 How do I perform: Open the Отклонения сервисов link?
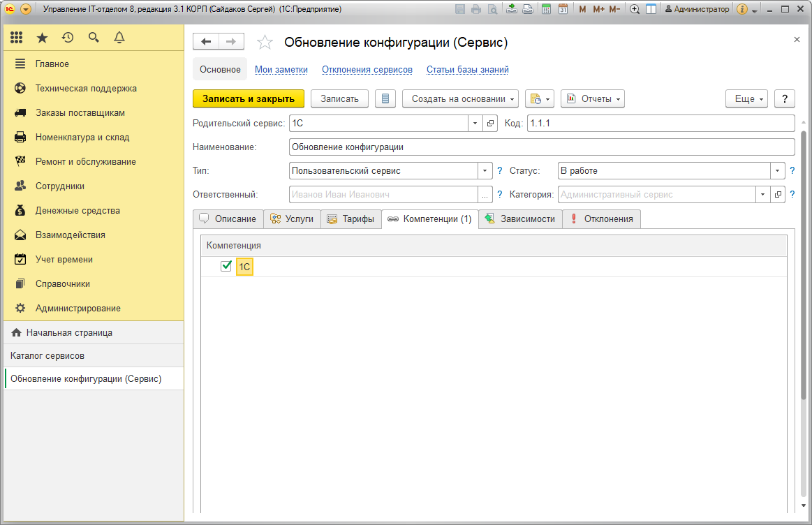click(367, 69)
